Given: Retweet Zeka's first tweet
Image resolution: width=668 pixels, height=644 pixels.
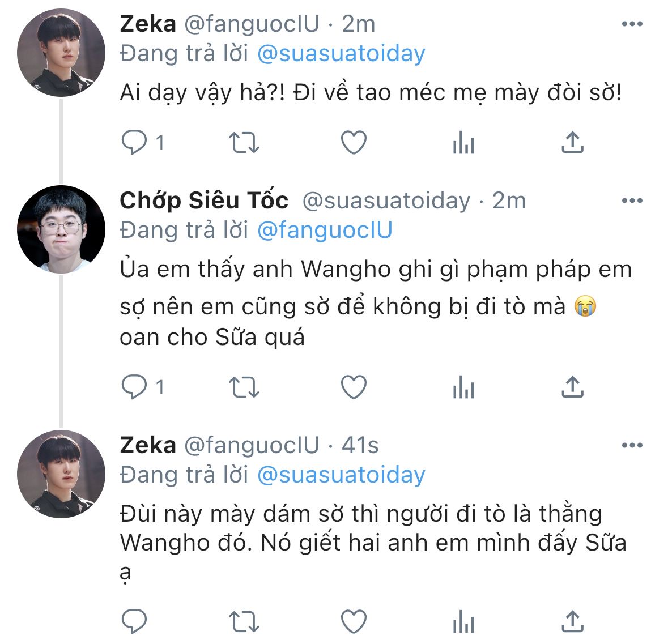Looking at the screenshot, I should (x=244, y=142).
